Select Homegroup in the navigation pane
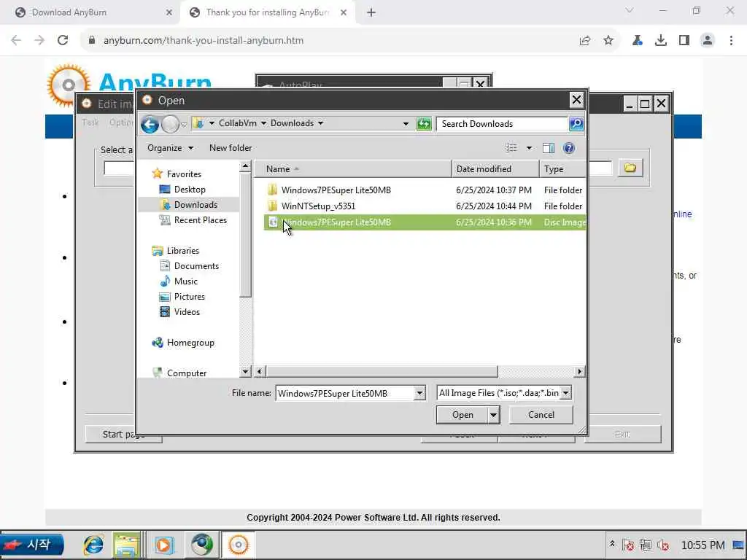Image resolution: width=747 pixels, height=560 pixels. click(190, 343)
